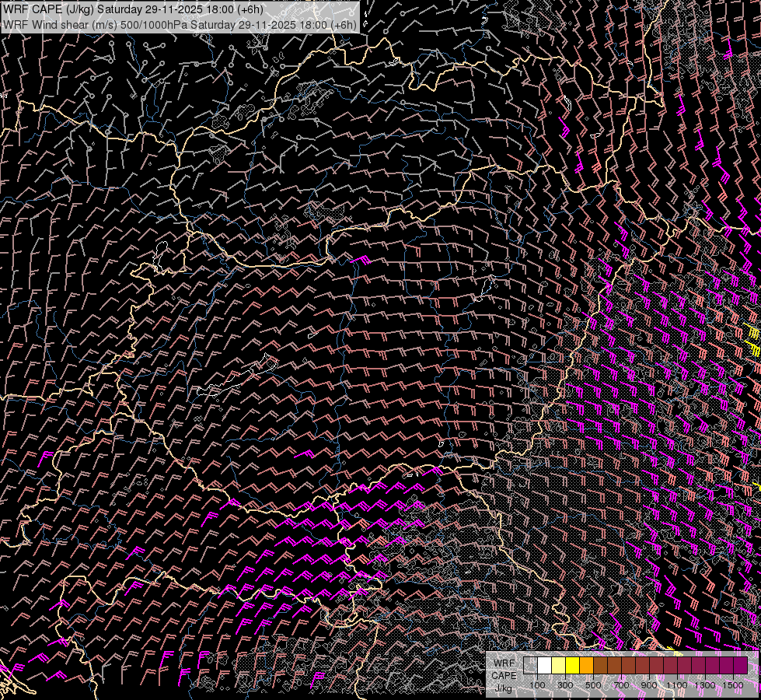Click the orange 400–500 J/kg legend swatch
The image size is (761, 700).
tap(586, 666)
